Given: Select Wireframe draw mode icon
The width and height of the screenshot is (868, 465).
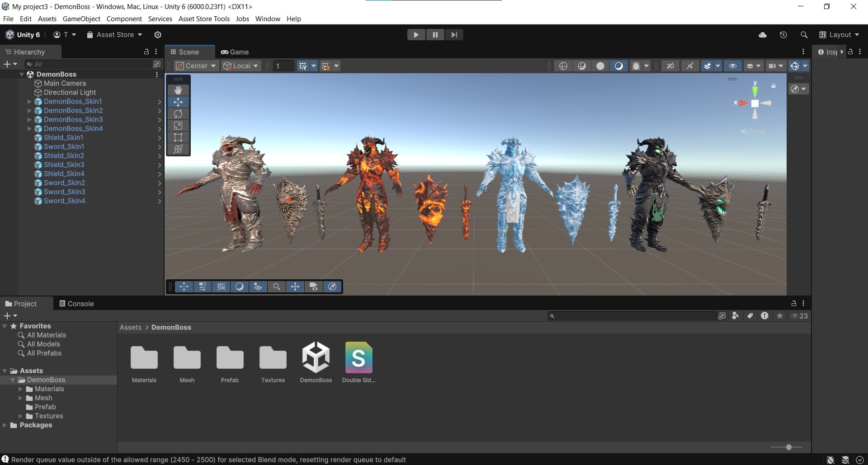Looking at the screenshot, I should [563, 66].
